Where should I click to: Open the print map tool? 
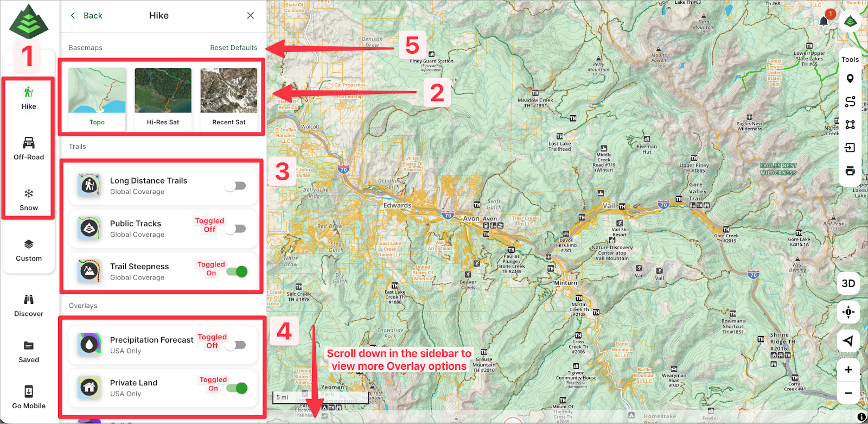(x=850, y=171)
